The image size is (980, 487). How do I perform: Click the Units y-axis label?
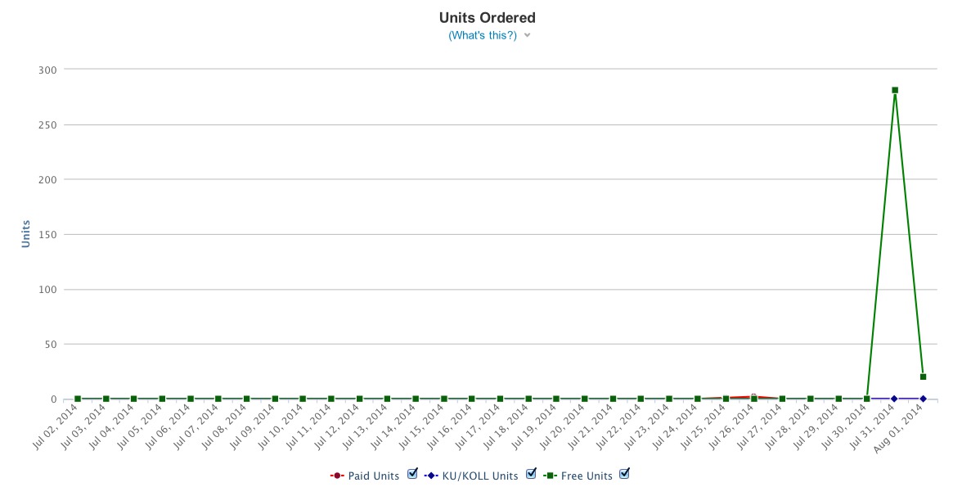tap(26, 233)
